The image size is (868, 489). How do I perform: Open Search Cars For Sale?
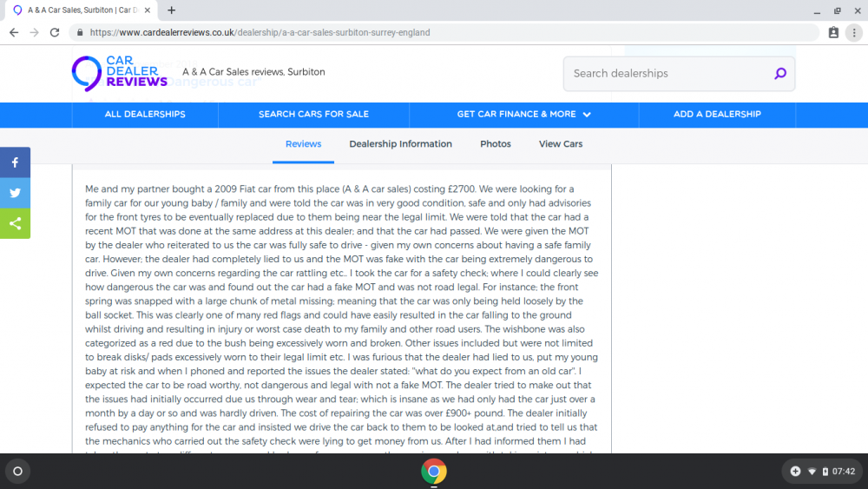click(x=313, y=114)
